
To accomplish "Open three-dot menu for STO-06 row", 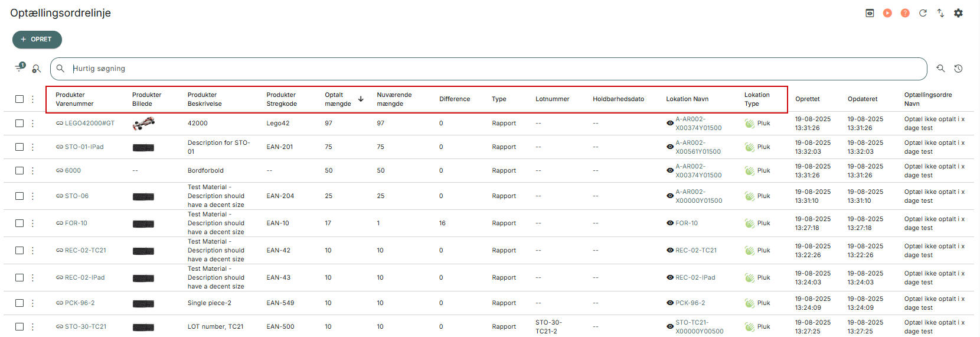I will tap(32, 196).
